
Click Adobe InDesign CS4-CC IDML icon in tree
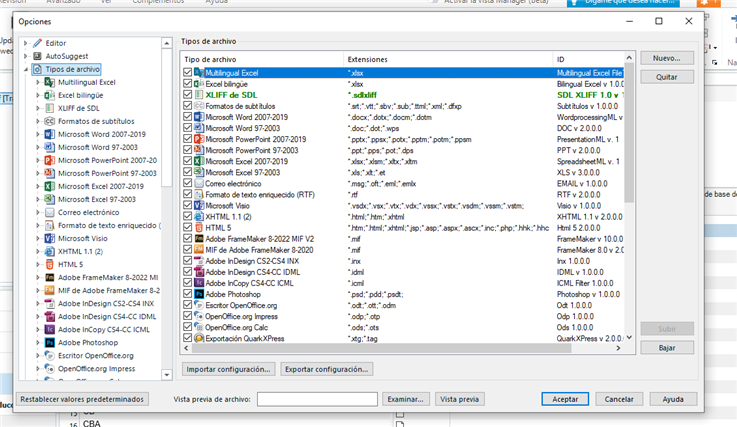50,316
